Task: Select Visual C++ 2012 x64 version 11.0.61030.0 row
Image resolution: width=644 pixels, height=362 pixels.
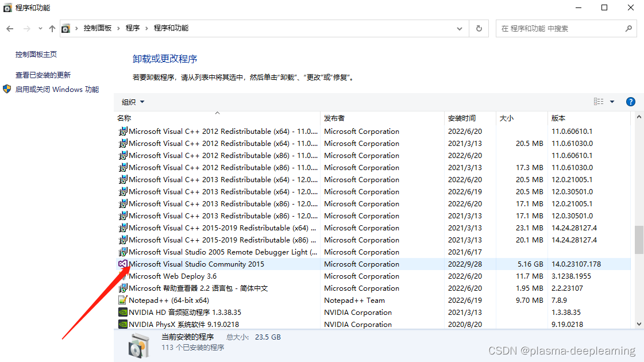Action: pos(372,144)
